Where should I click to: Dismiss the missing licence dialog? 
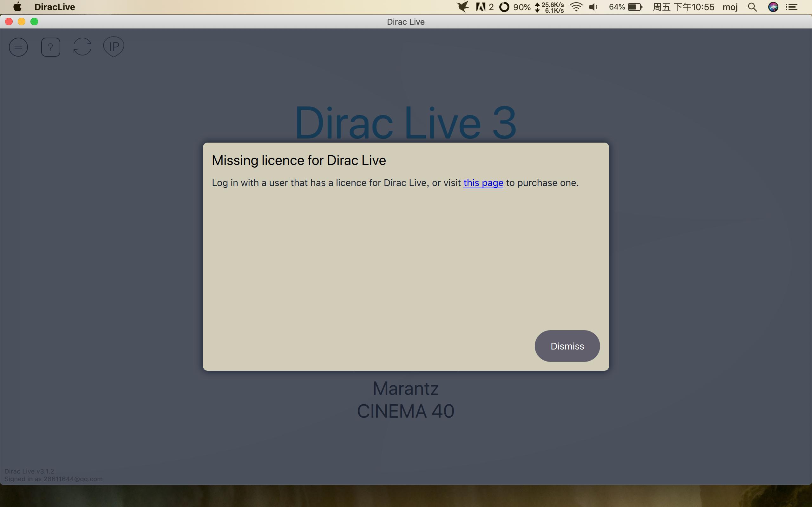point(567,346)
